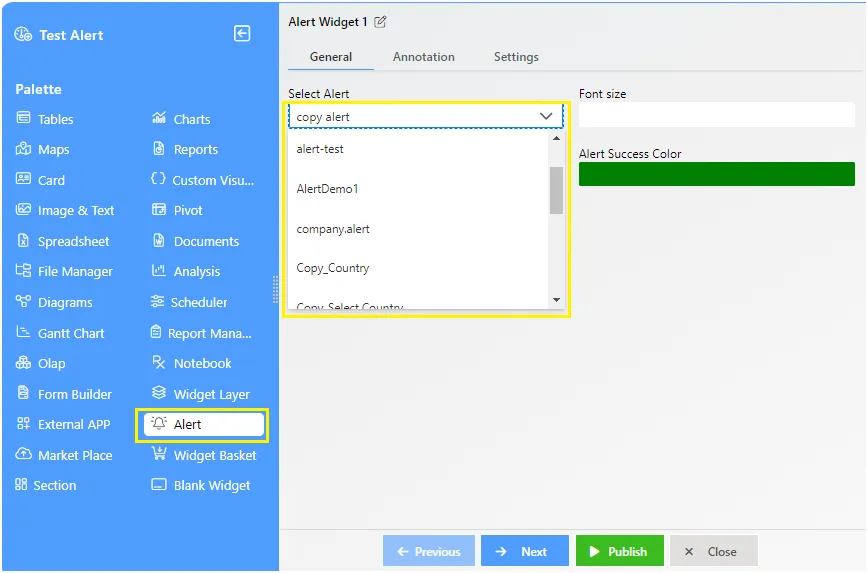
Task: Click the dropdown list scroll-up arrow
Action: [x=556, y=138]
